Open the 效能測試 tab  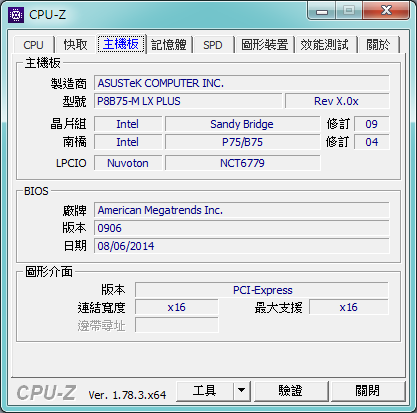point(325,44)
